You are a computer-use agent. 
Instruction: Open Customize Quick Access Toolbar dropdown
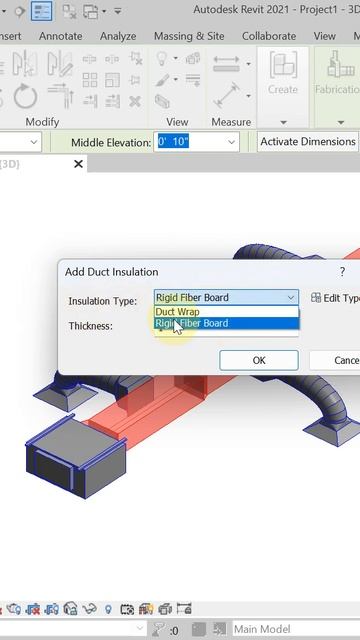coord(118,11)
